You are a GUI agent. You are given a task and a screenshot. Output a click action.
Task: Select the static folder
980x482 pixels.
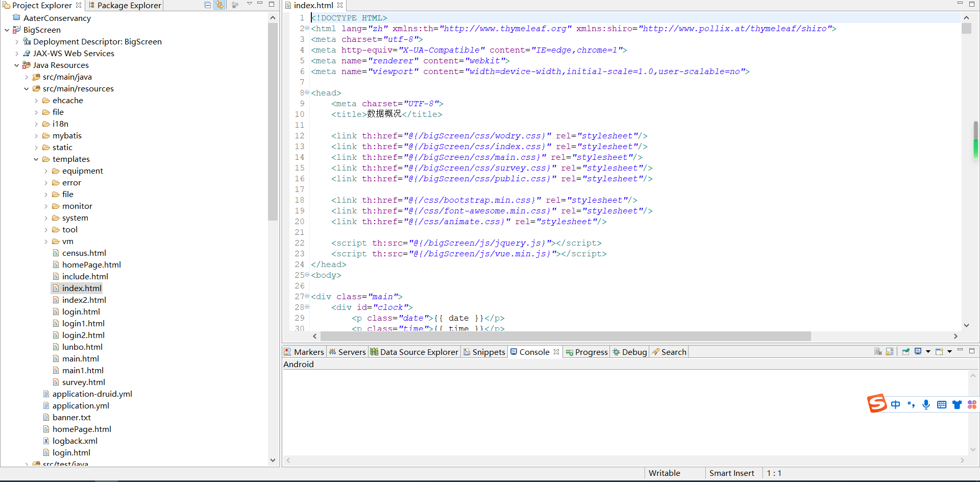click(62, 148)
